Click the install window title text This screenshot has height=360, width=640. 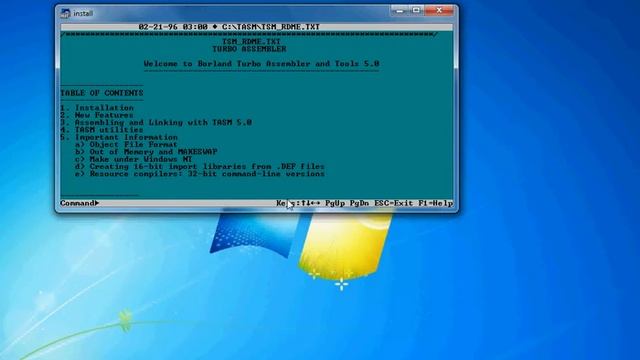[x=83, y=13]
